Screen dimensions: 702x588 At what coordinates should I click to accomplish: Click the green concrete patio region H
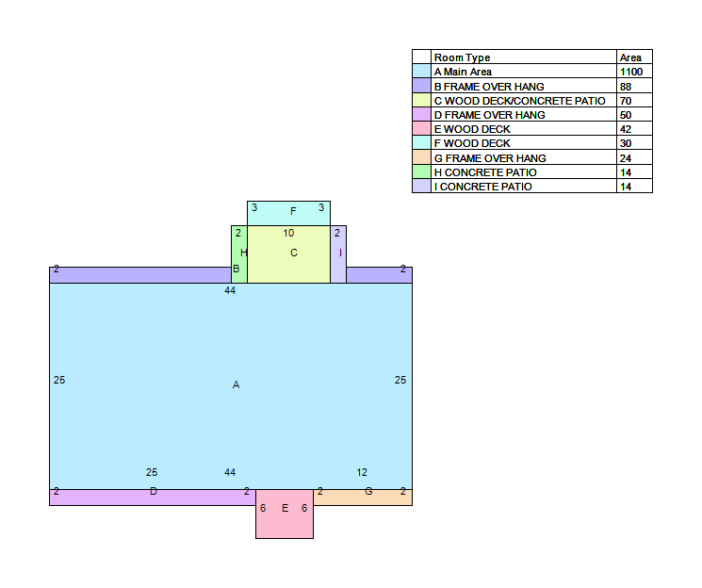point(239,254)
